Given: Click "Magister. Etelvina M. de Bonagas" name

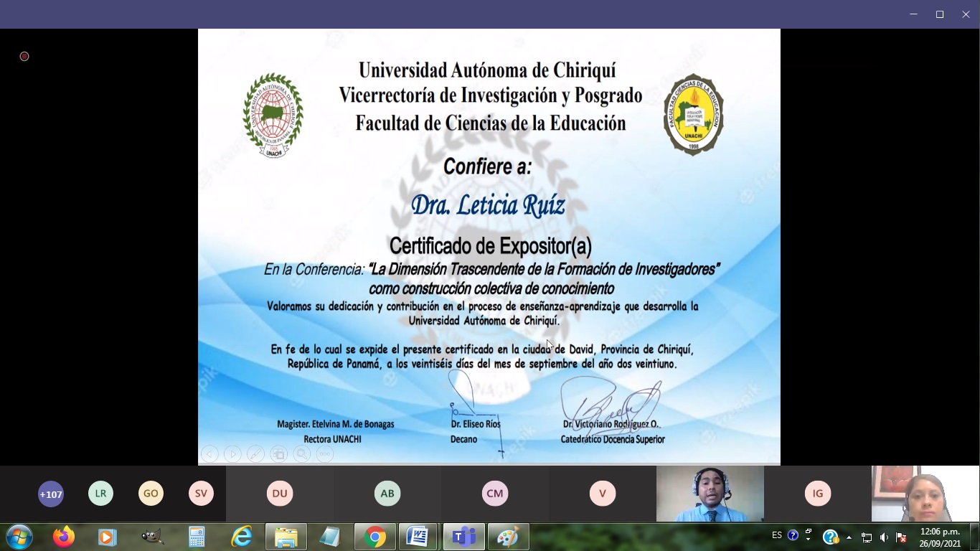Looking at the screenshot, I should click(x=336, y=424).
